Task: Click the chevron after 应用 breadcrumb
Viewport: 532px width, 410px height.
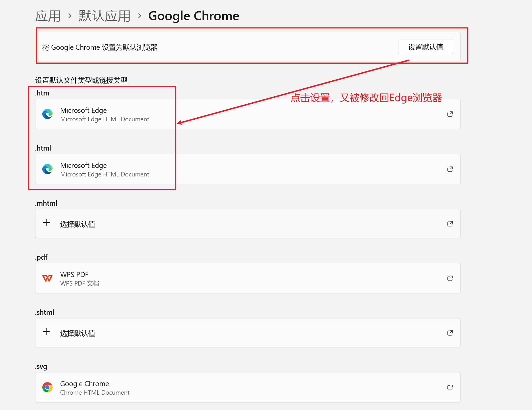Action: tap(70, 16)
